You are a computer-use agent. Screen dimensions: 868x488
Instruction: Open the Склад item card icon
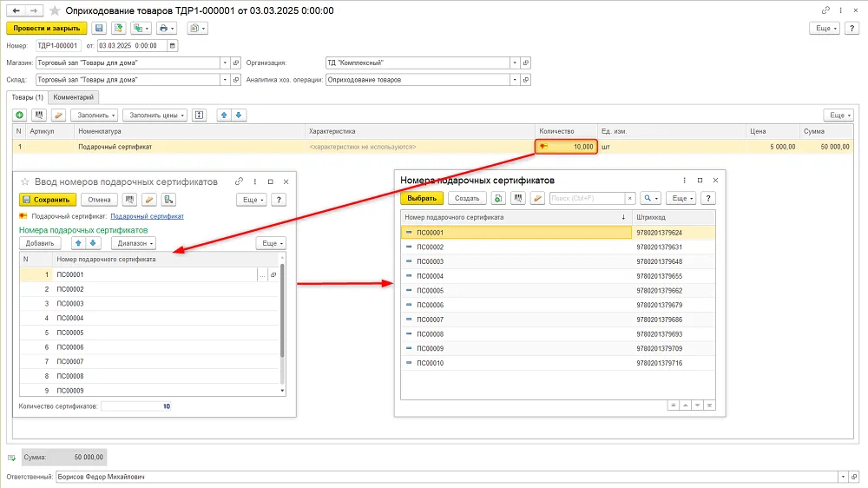(236, 80)
